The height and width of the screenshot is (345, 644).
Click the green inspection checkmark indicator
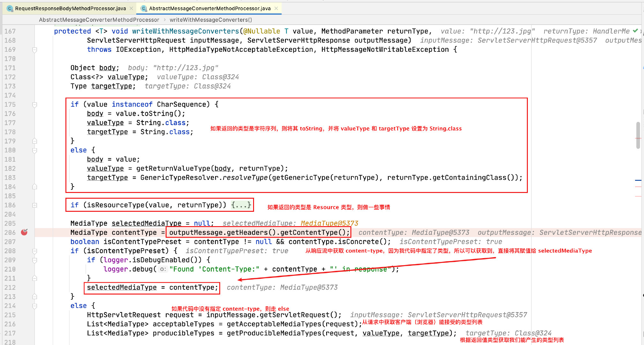pyautogui.click(x=635, y=31)
